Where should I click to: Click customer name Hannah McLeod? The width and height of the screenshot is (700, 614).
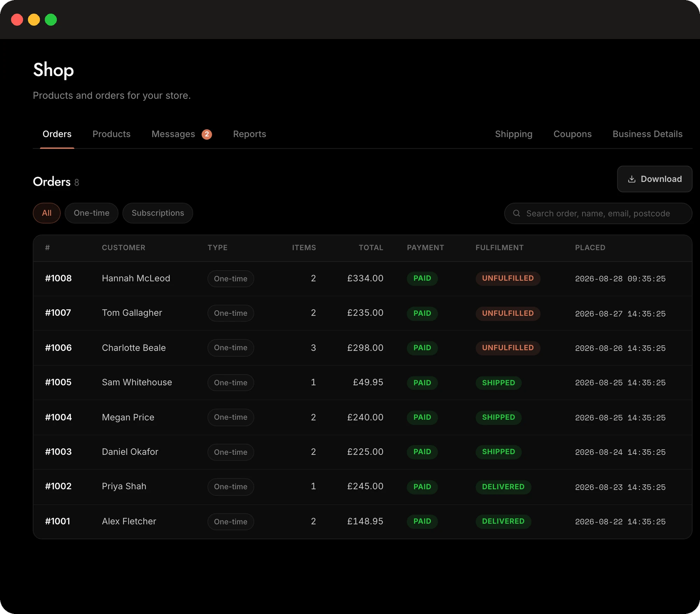click(x=136, y=278)
